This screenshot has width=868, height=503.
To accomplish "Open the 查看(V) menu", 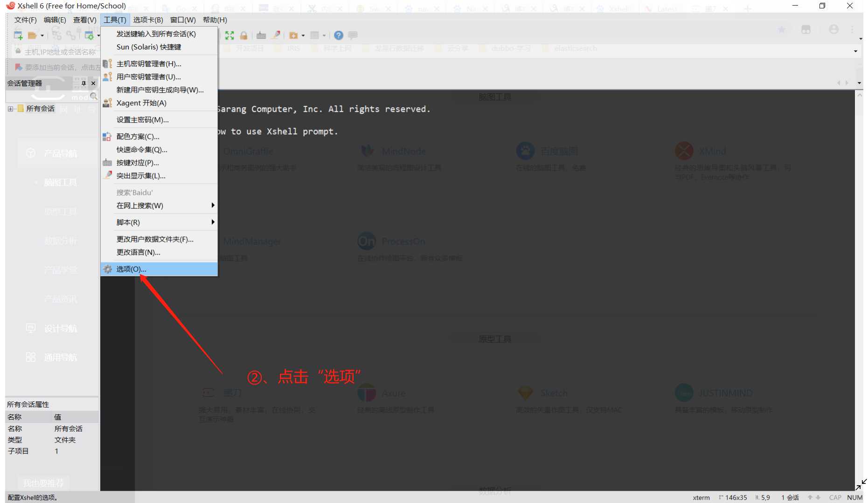I will click(x=84, y=20).
